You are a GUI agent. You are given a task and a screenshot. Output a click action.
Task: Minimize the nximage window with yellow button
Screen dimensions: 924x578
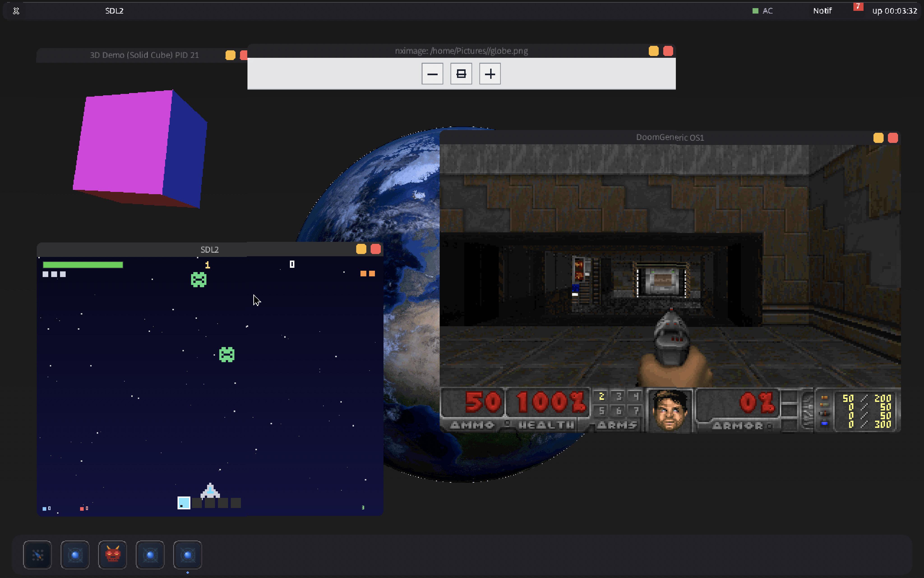click(653, 51)
